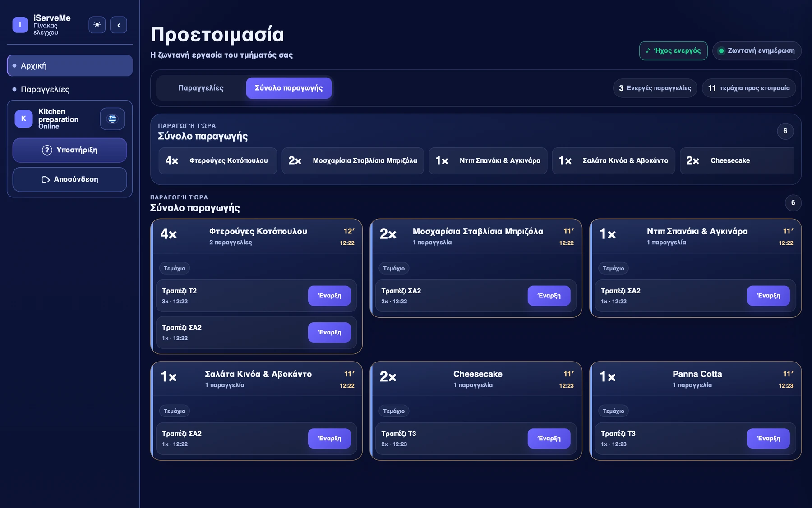Open Υποστήριξη help button
This screenshot has width=812, height=508.
tap(70, 150)
